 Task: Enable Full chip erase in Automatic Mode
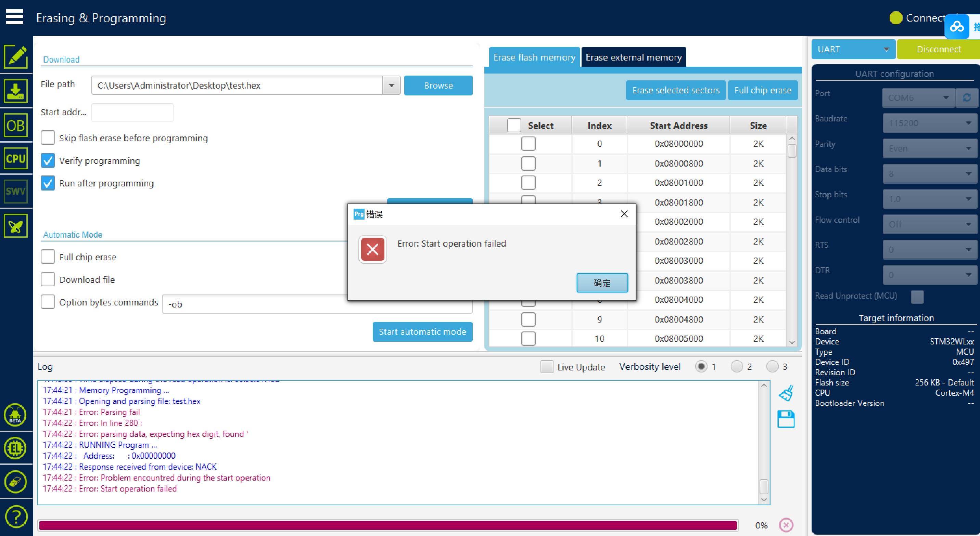pyautogui.click(x=48, y=257)
